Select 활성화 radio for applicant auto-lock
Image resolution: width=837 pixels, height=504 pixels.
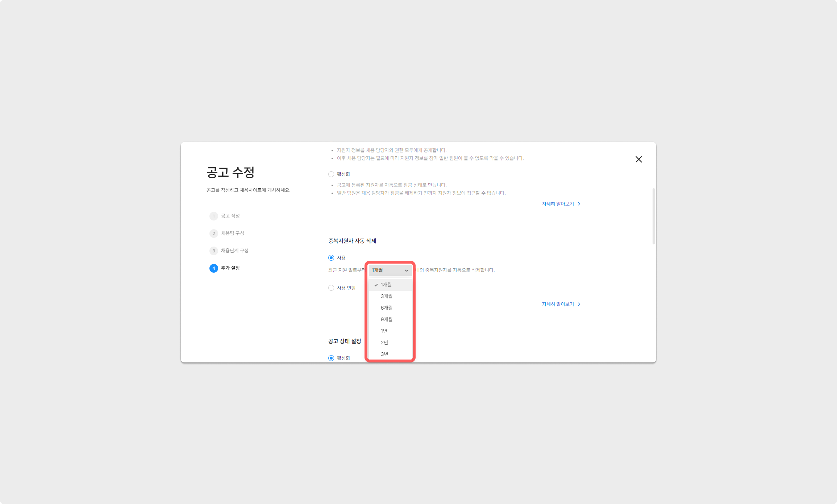click(x=331, y=174)
